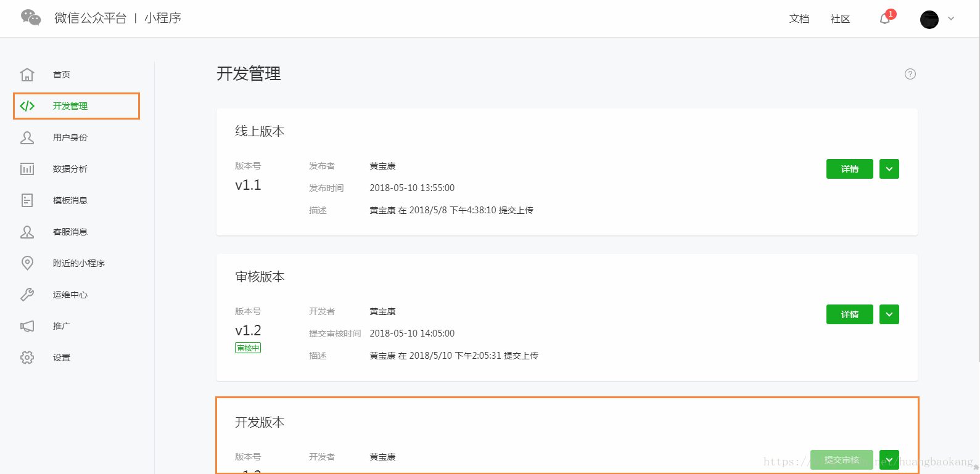
Task: Click the home icon in sidebar
Action: (x=27, y=75)
